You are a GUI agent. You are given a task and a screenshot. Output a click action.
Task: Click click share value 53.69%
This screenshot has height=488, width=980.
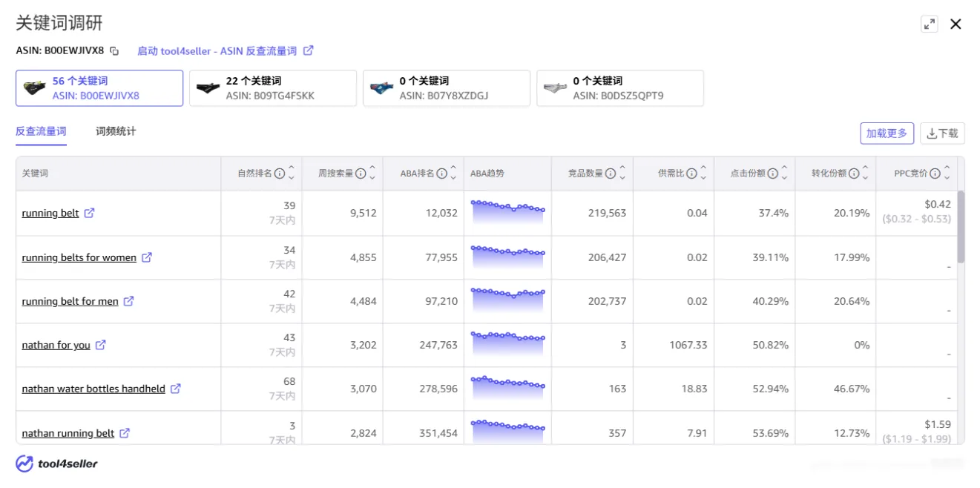(x=770, y=434)
